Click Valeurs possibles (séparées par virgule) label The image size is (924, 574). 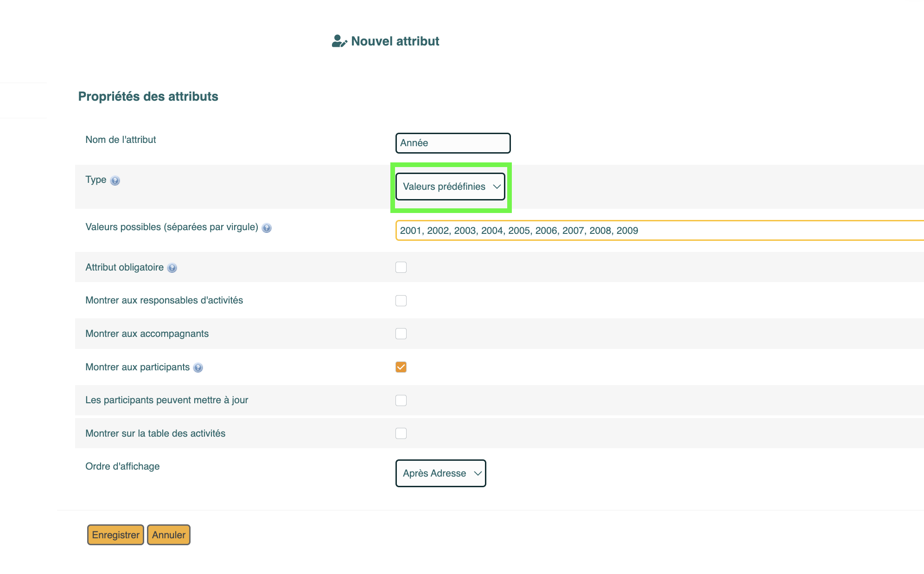172,227
